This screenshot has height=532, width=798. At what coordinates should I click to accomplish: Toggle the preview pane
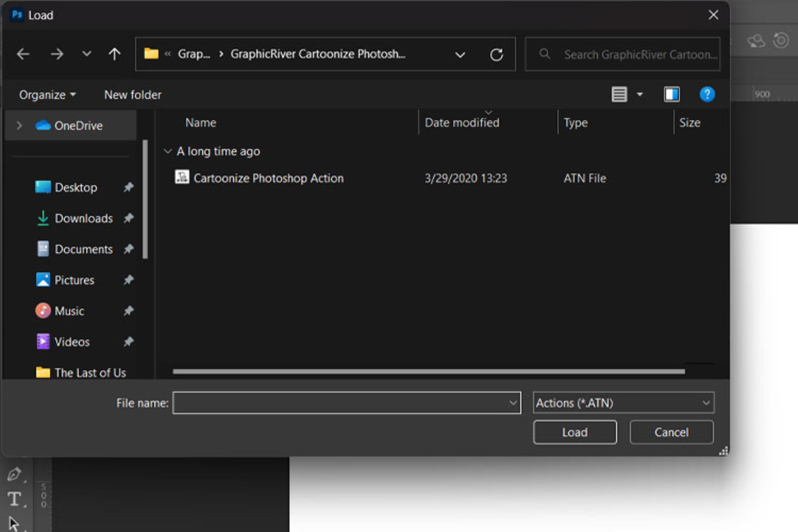pyautogui.click(x=672, y=94)
